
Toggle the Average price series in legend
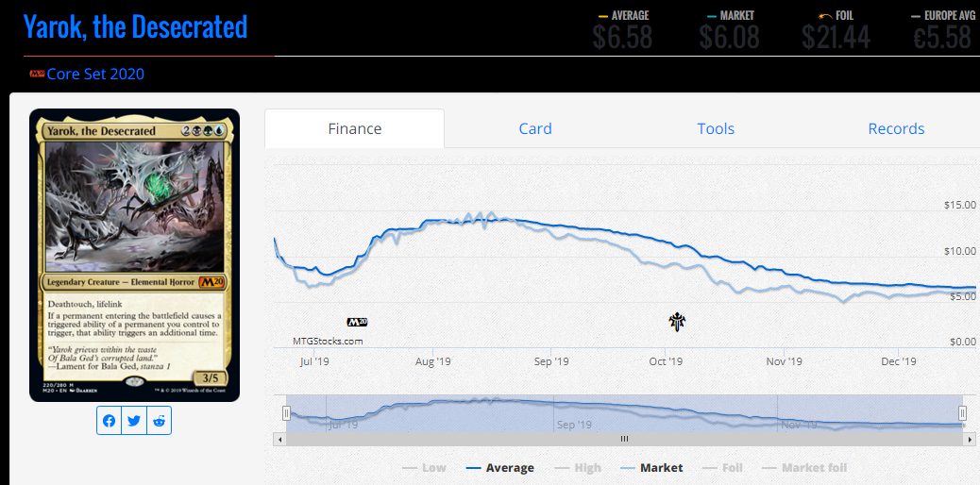(500, 467)
